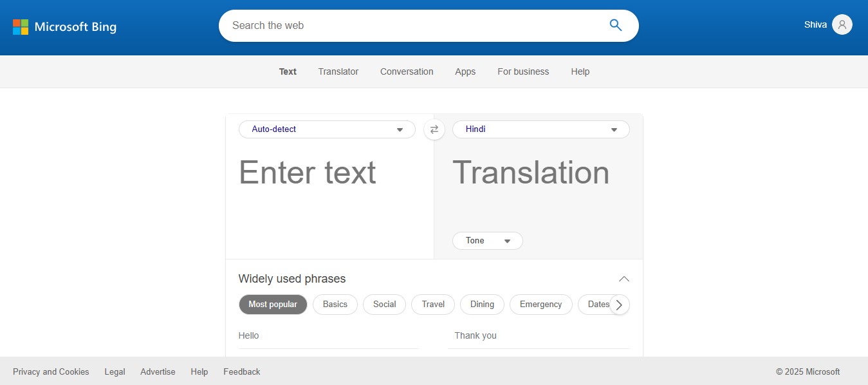The height and width of the screenshot is (385, 868).
Task: Open the Hindi target language dropdown
Action: tap(540, 129)
